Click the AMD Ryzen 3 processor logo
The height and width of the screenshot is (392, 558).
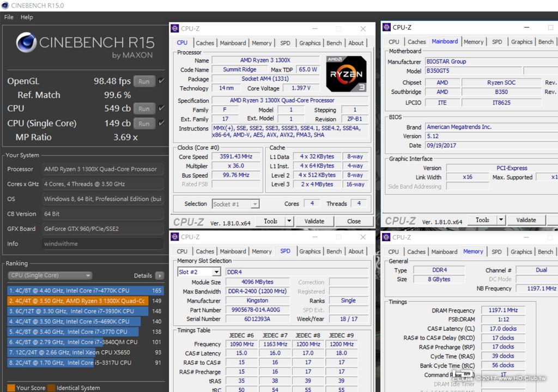tap(346, 74)
